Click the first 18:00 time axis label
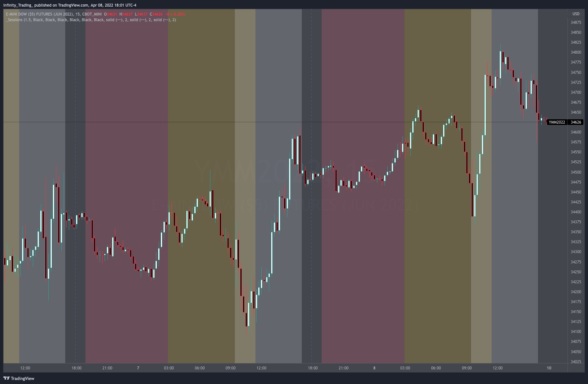The height and width of the screenshot is (384, 588). coord(77,368)
